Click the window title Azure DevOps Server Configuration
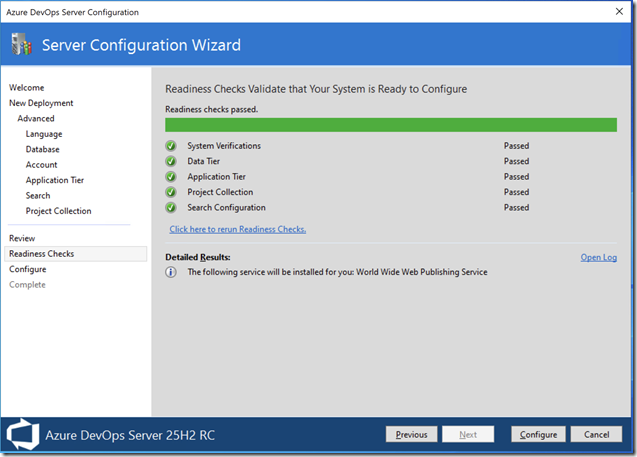637x457 pixels. (72, 12)
